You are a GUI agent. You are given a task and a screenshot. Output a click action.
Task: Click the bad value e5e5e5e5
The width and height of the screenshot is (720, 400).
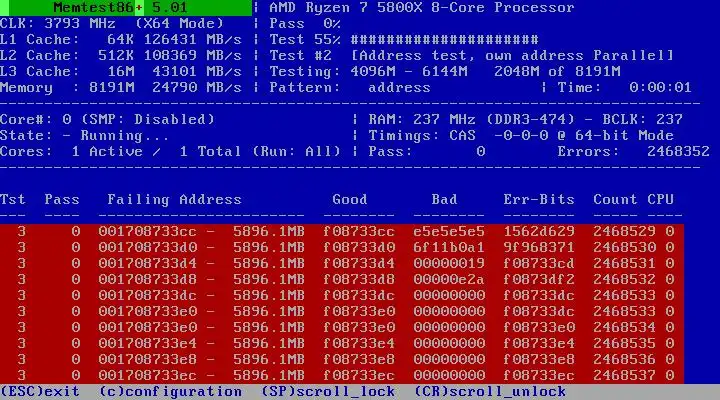coord(449,231)
